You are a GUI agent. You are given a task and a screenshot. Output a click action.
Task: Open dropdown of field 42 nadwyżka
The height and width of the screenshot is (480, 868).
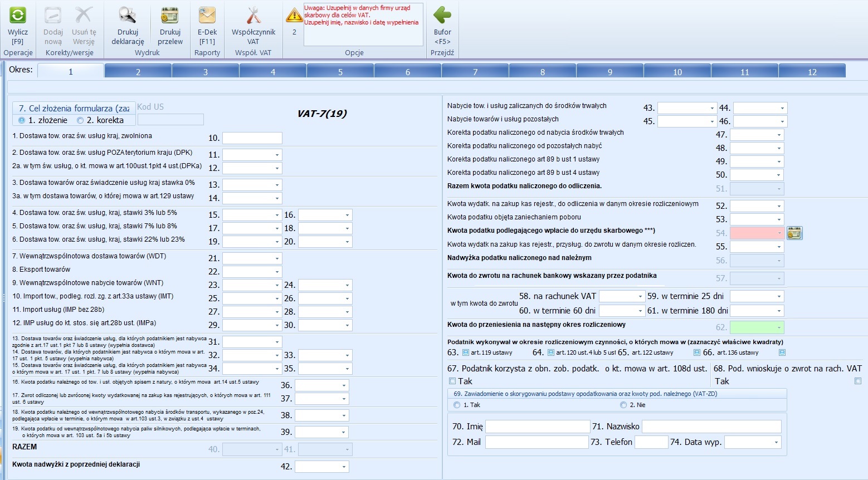pos(344,467)
